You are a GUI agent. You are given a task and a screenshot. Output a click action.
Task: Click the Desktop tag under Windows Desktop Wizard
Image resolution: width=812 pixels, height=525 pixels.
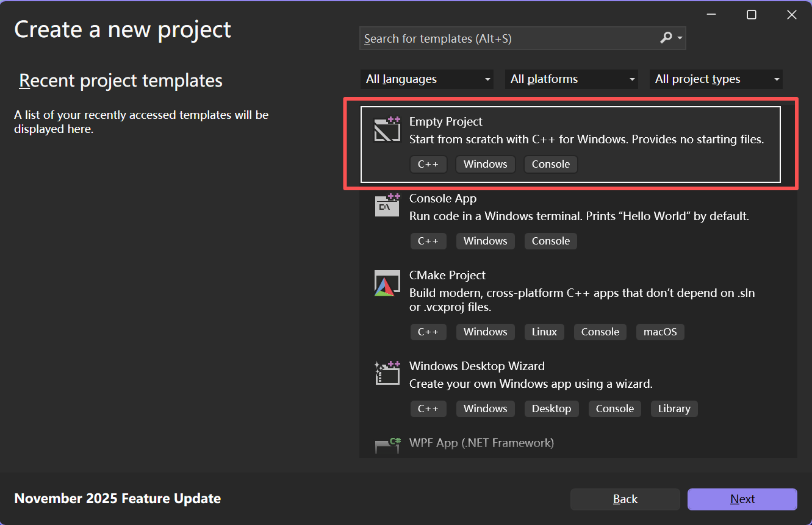(552, 409)
